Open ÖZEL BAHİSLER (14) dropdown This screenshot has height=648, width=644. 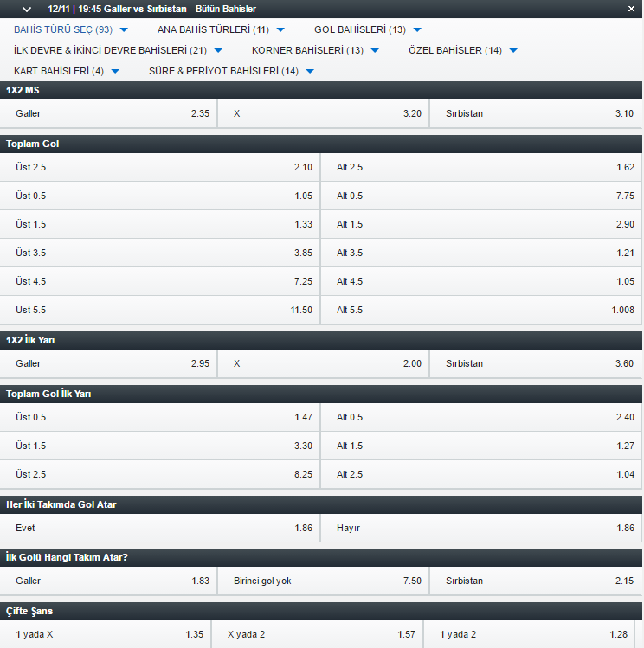click(x=463, y=50)
